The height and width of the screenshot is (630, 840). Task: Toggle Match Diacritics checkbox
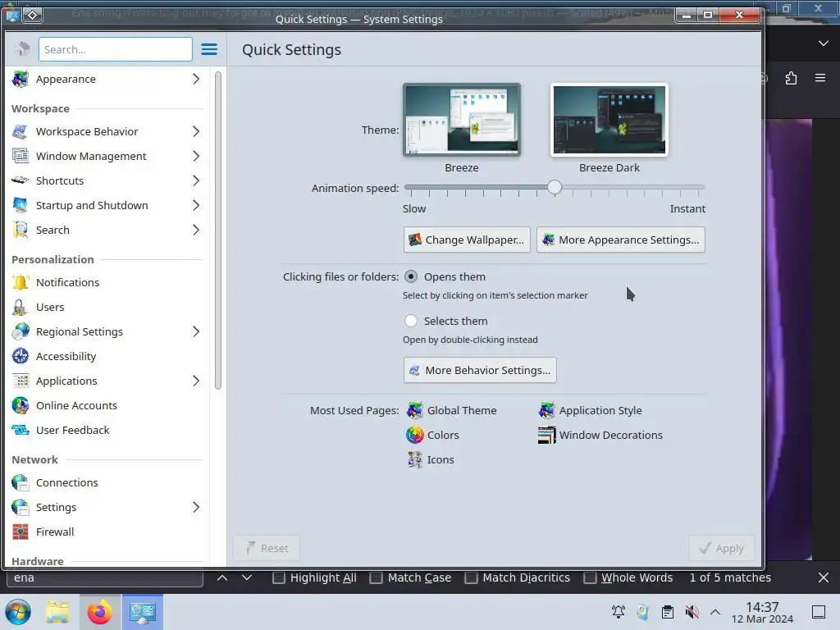click(471, 577)
